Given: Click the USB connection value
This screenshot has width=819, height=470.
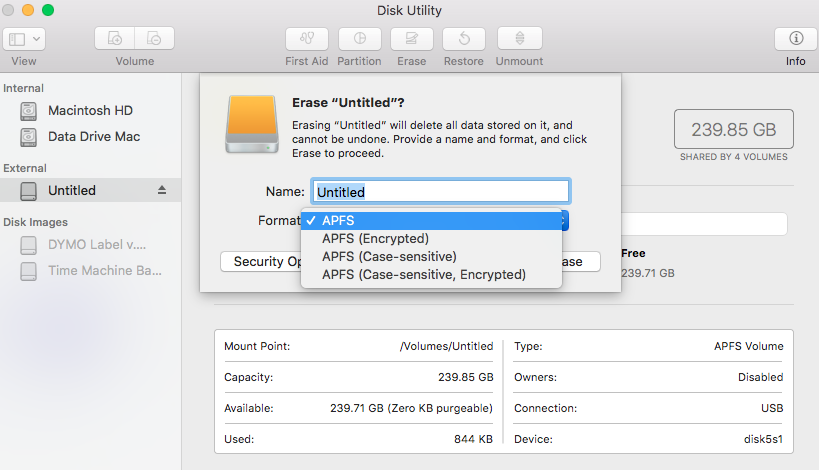Looking at the screenshot, I should [772, 408].
